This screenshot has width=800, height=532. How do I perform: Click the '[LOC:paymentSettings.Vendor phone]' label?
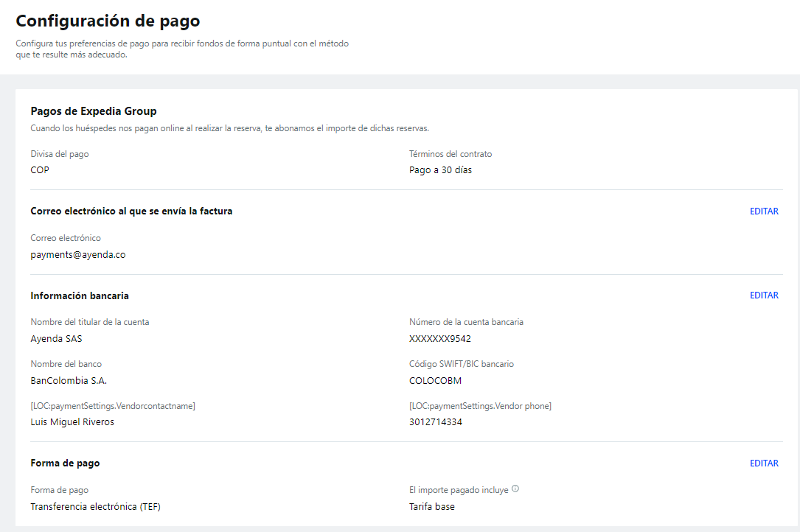click(x=480, y=406)
